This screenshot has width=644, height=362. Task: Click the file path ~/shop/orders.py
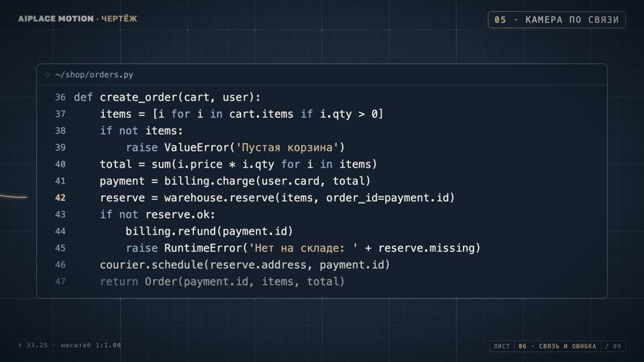click(x=94, y=74)
